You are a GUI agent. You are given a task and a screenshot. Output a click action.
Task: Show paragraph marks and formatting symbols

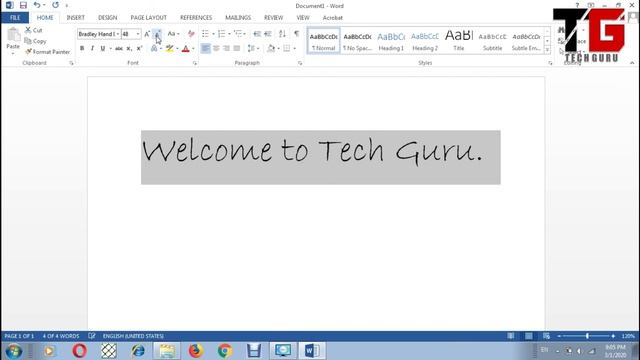[x=297, y=34]
